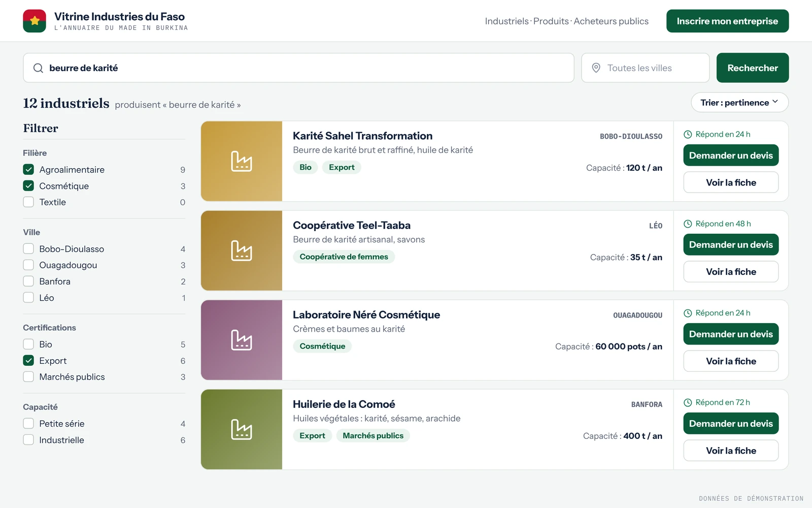812x508 pixels.
Task: Click the Cosmétique tag on Laboratoire card
Action: tap(322, 346)
